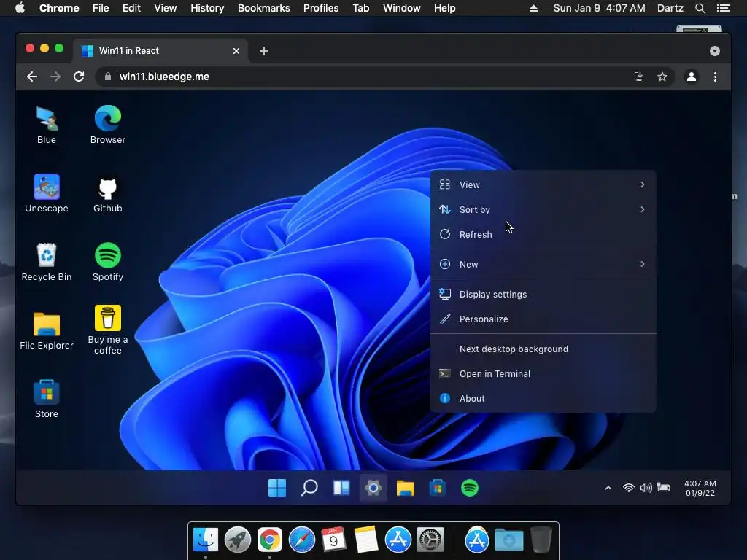Open Spotify from the Windows taskbar
This screenshot has width=747, height=560.
[469, 488]
